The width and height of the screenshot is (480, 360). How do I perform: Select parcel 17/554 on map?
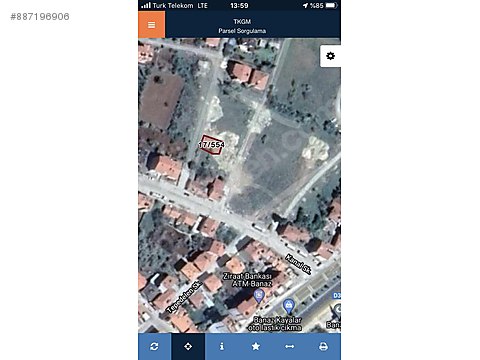pos(212,145)
